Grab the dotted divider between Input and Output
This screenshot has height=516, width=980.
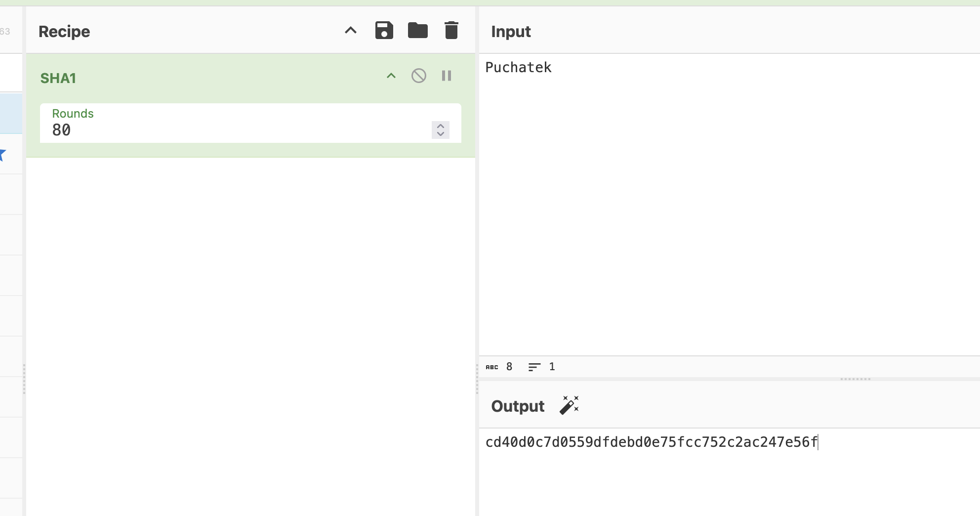(855, 379)
